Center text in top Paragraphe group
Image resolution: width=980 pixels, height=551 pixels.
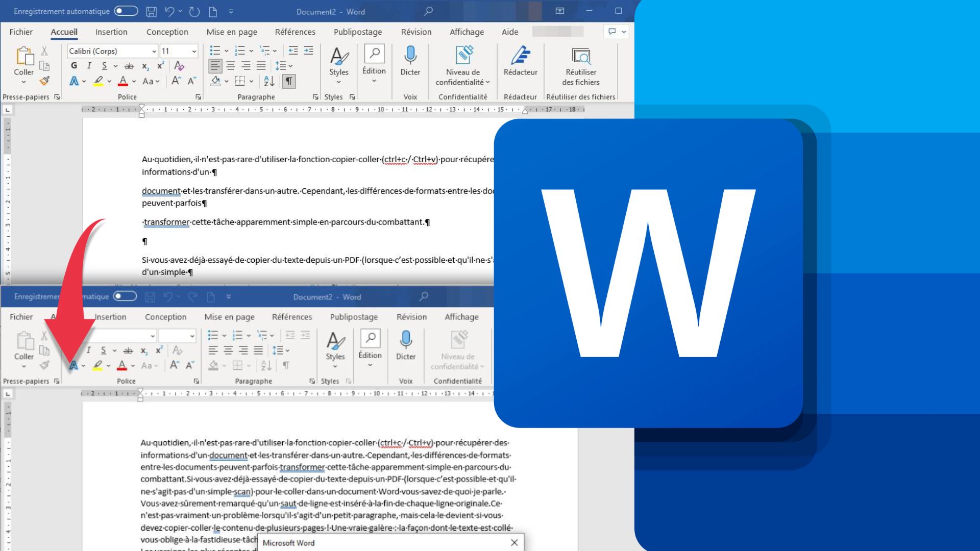[x=231, y=66]
